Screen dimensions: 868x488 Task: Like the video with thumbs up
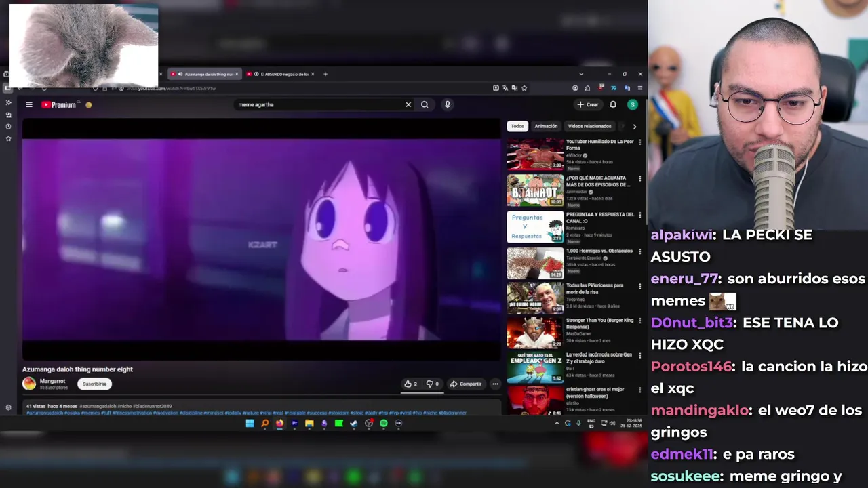coord(411,384)
